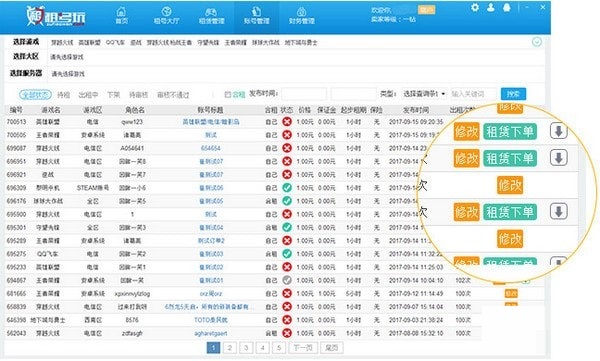Go to page 3 in pagination
600x361 pixels.
tap(246, 348)
